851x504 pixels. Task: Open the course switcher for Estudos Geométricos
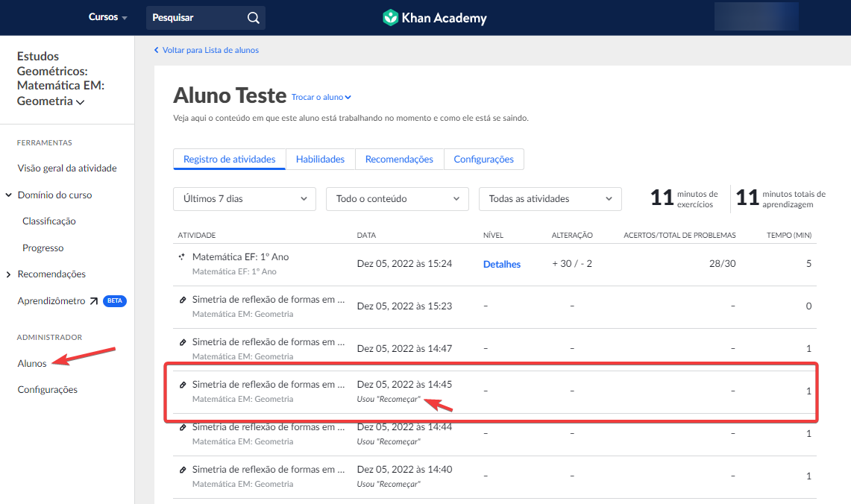tap(60, 79)
